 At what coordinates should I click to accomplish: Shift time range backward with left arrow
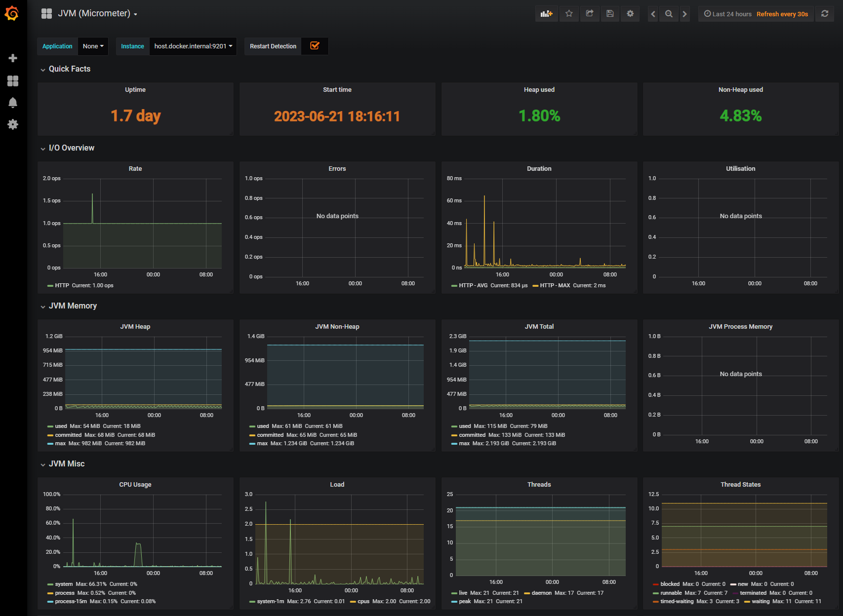click(x=653, y=14)
